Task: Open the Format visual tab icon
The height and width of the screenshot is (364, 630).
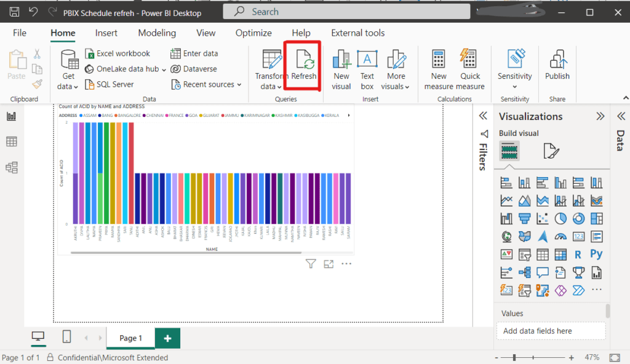Action: (551, 151)
